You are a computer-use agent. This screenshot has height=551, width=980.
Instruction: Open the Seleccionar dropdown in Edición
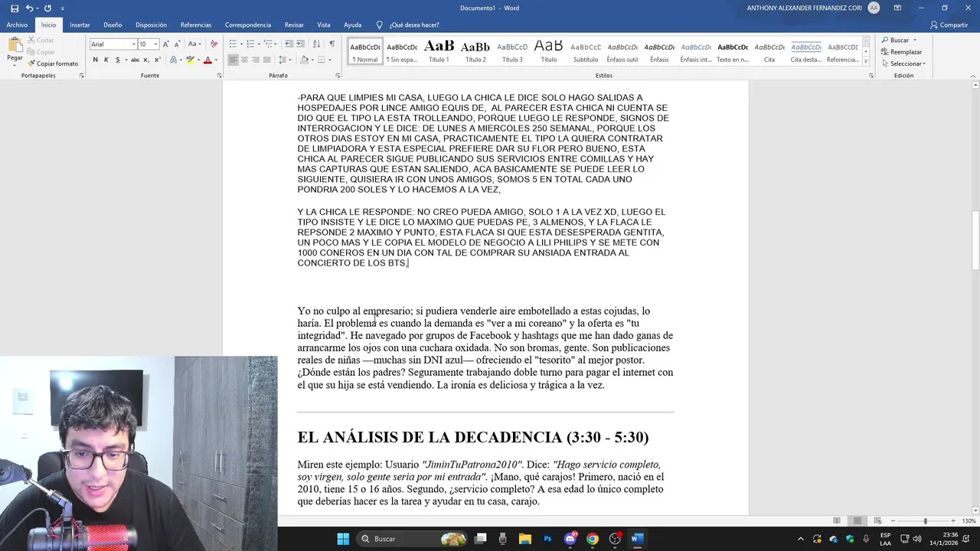pos(903,64)
